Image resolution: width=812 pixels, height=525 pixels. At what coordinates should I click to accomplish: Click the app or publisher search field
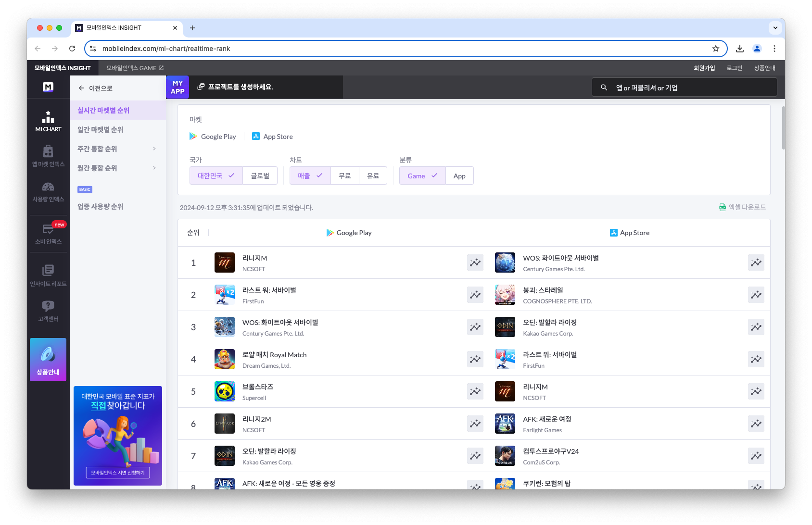[685, 87]
